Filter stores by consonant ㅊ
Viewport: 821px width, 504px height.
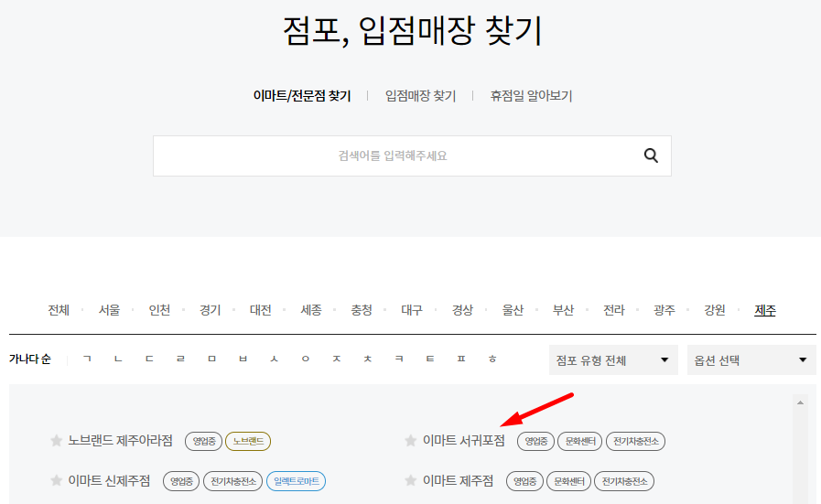pyautogui.click(x=368, y=359)
